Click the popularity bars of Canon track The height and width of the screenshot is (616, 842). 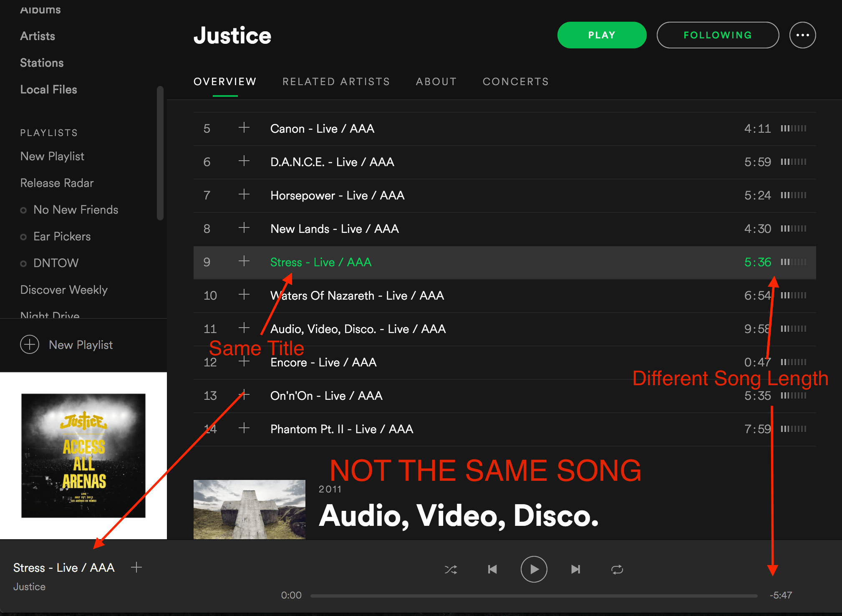click(x=793, y=129)
